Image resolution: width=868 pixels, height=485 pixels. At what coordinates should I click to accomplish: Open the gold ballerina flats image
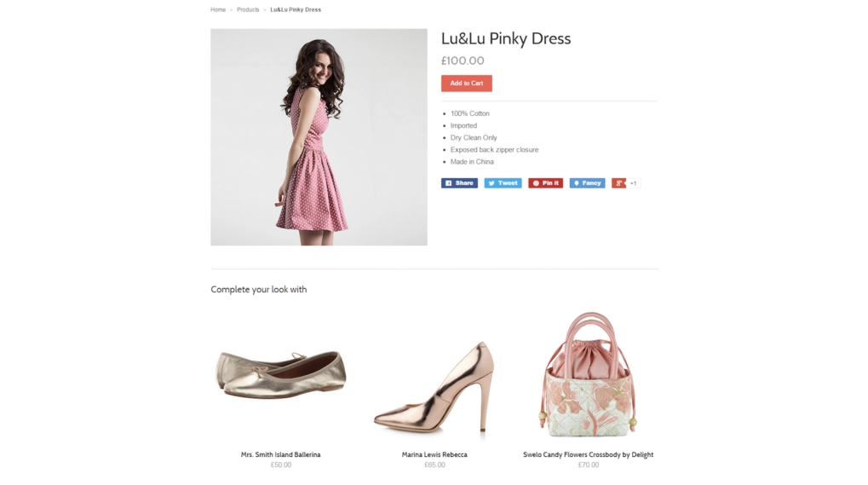pyautogui.click(x=280, y=375)
